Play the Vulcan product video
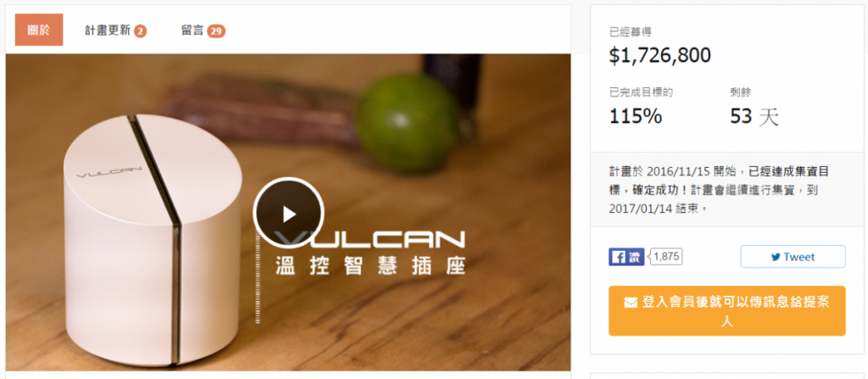This screenshot has width=868, height=379. click(288, 213)
